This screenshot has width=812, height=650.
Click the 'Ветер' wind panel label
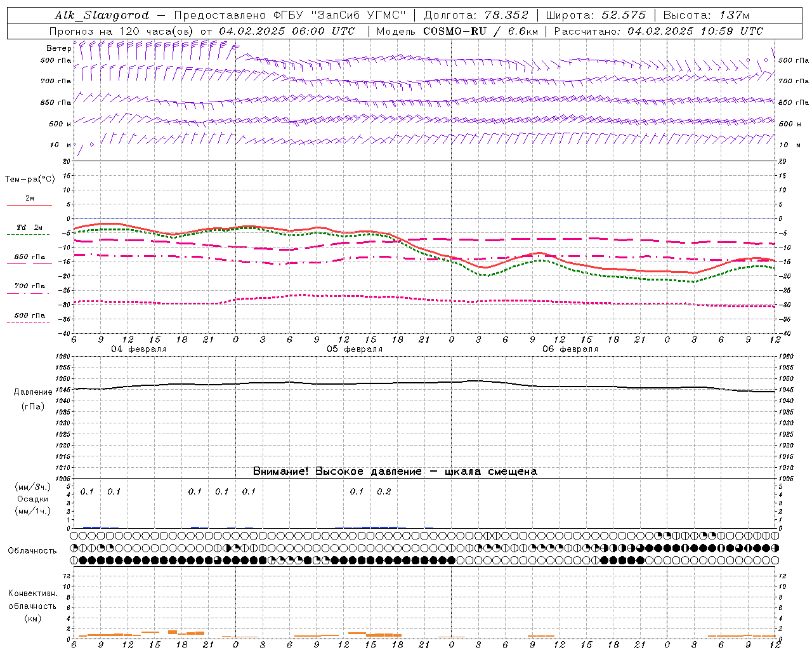point(58,48)
